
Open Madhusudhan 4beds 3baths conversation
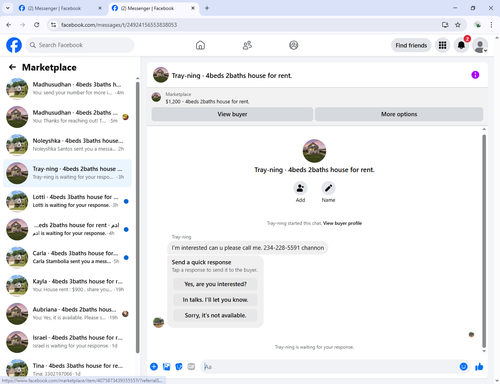(x=67, y=89)
